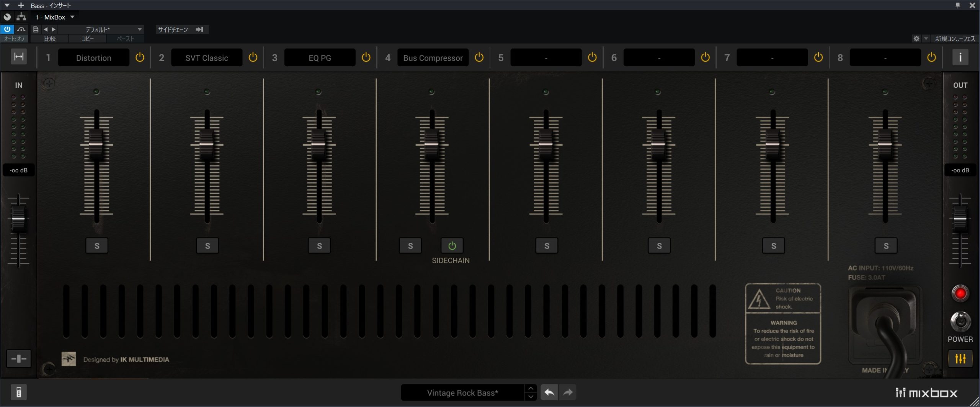Redo with the right curved arrow
This screenshot has width=980, height=407.
pyautogui.click(x=568, y=392)
